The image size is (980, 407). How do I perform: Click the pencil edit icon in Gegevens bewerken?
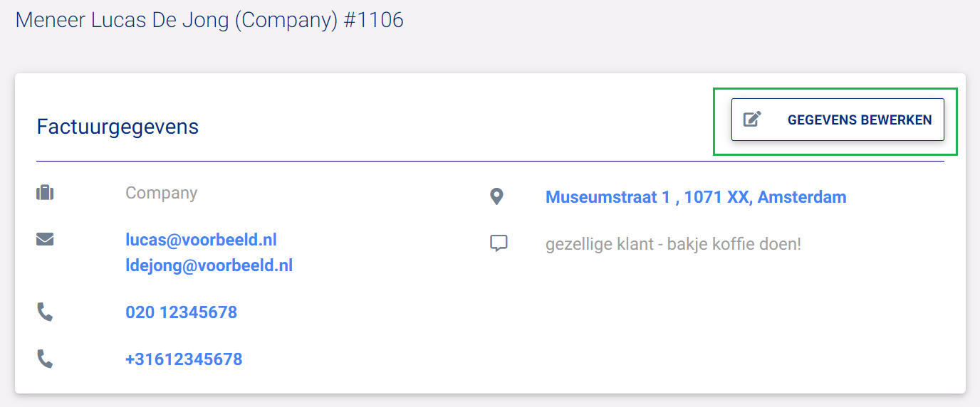(752, 120)
